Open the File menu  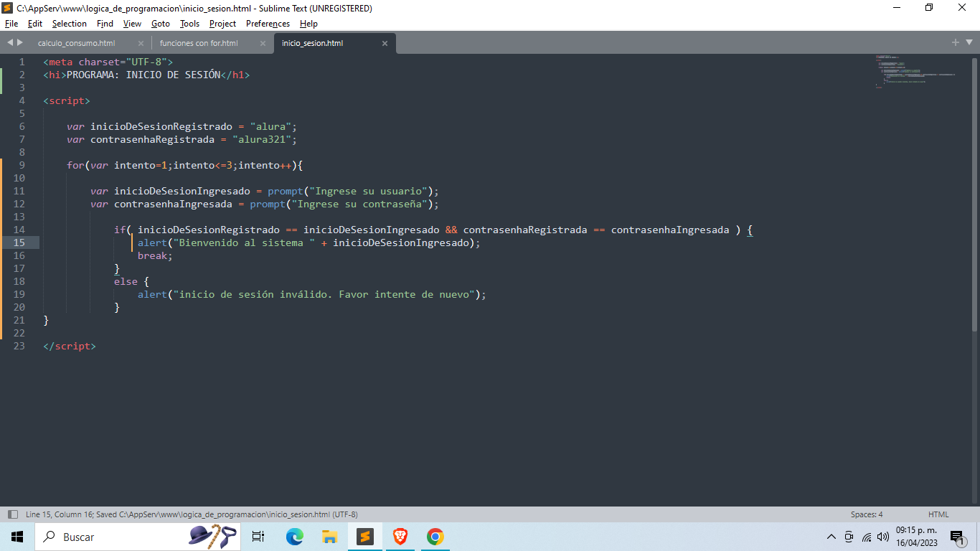tap(11, 24)
